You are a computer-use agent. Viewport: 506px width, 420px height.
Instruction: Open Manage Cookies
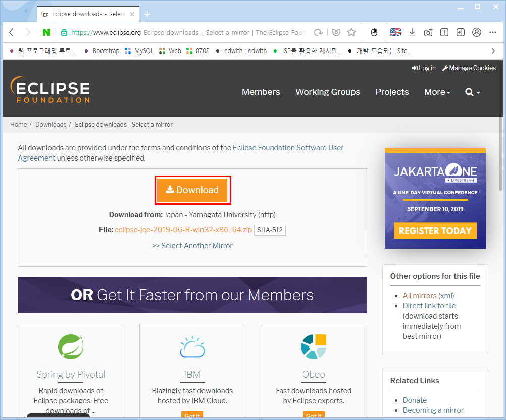(x=469, y=68)
